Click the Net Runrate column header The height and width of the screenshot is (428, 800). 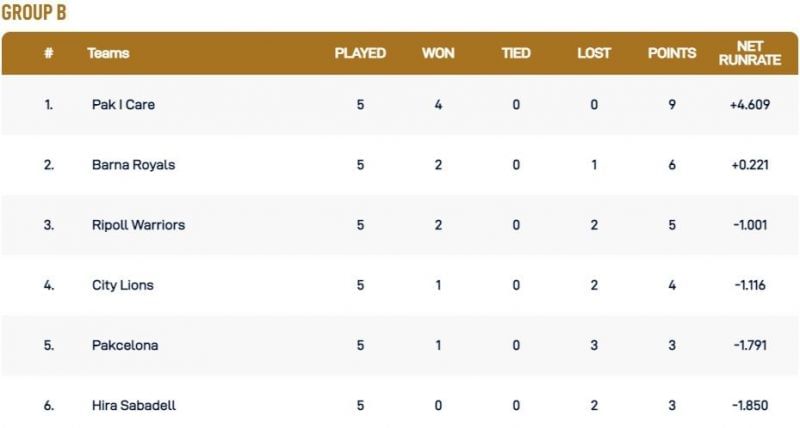click(749, 53)
